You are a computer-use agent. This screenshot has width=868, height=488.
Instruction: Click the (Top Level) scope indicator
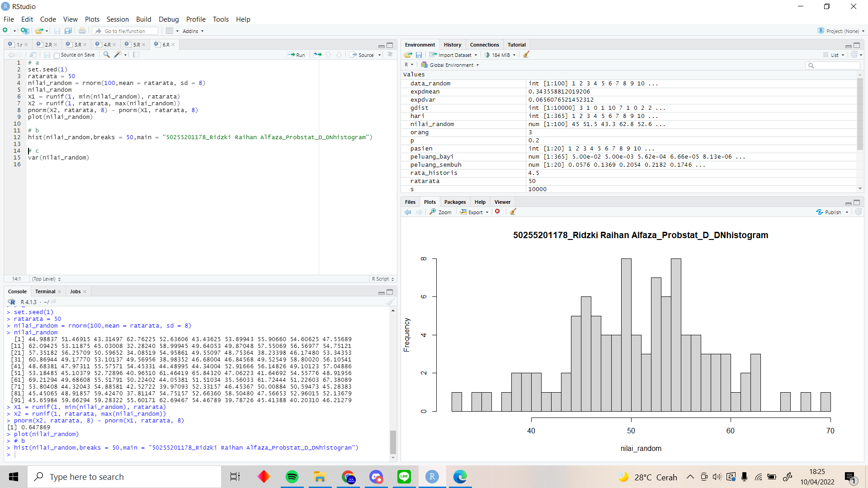[x=46, y=279]
